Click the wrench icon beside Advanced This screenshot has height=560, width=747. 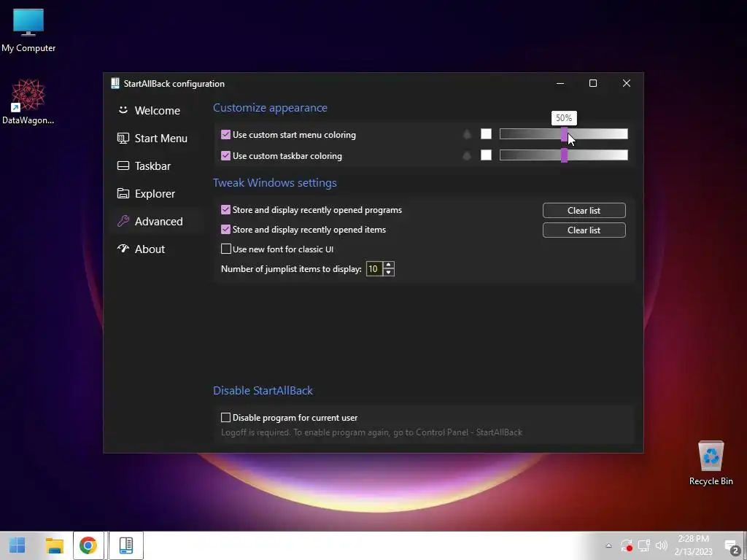pyautogui.click(x=123, y=221)
